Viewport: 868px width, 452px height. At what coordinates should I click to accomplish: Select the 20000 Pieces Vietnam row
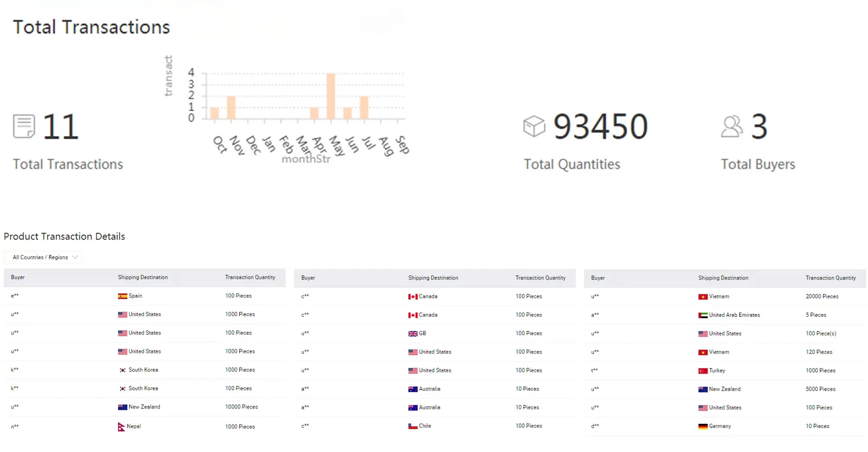pos(725,297)
